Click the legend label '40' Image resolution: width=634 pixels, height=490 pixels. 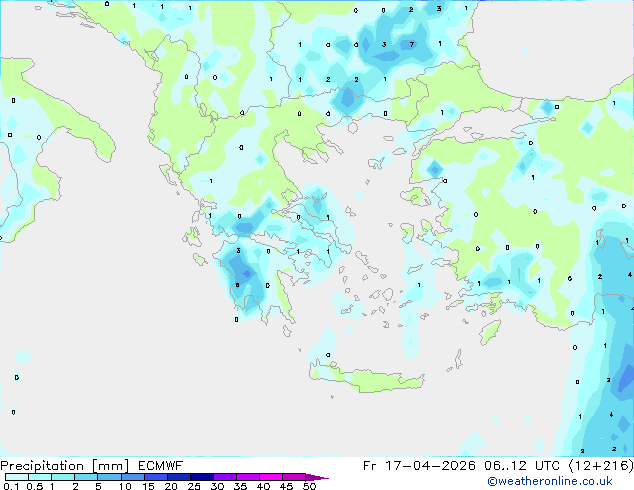point(263,486)
